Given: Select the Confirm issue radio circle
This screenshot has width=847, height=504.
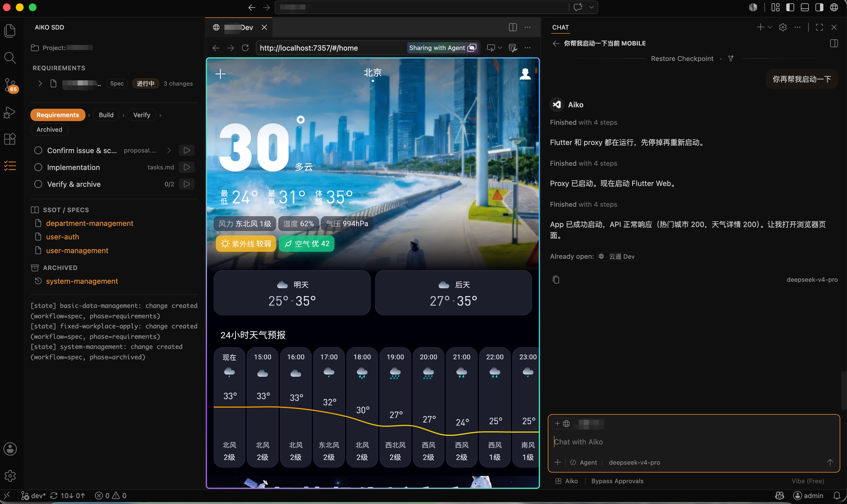Looking at the screenshot, I should (x=38, y=151).
